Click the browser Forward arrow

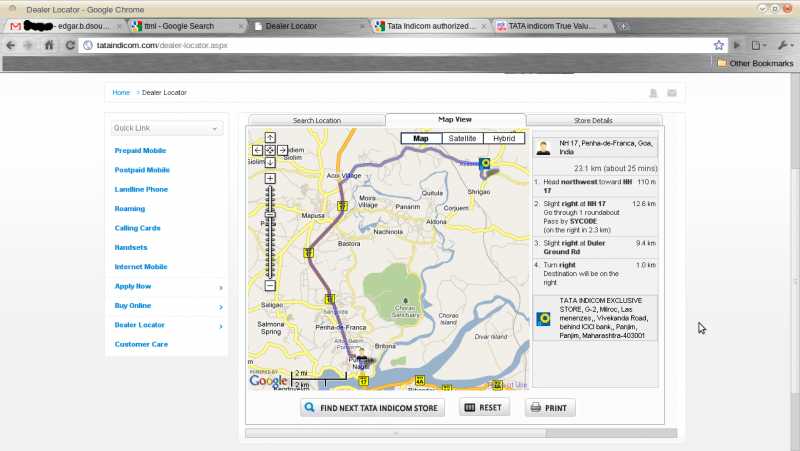(x=29, y=45)
